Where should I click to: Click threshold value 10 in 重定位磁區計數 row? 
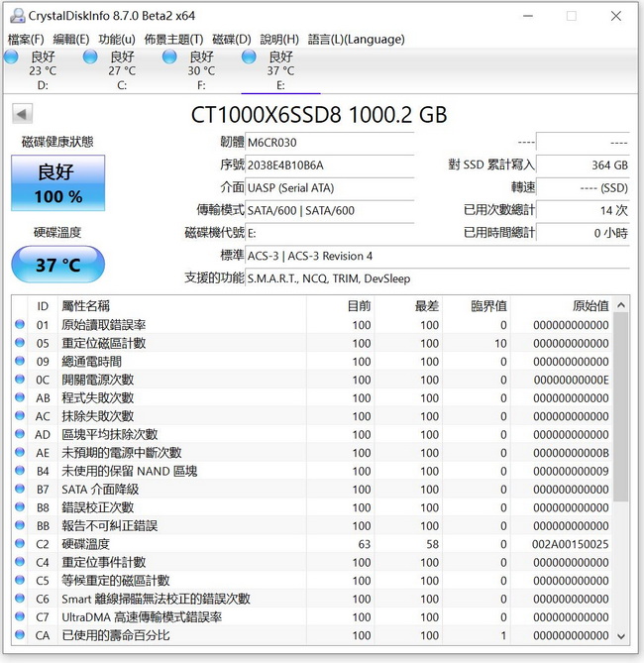coord(500,343)
